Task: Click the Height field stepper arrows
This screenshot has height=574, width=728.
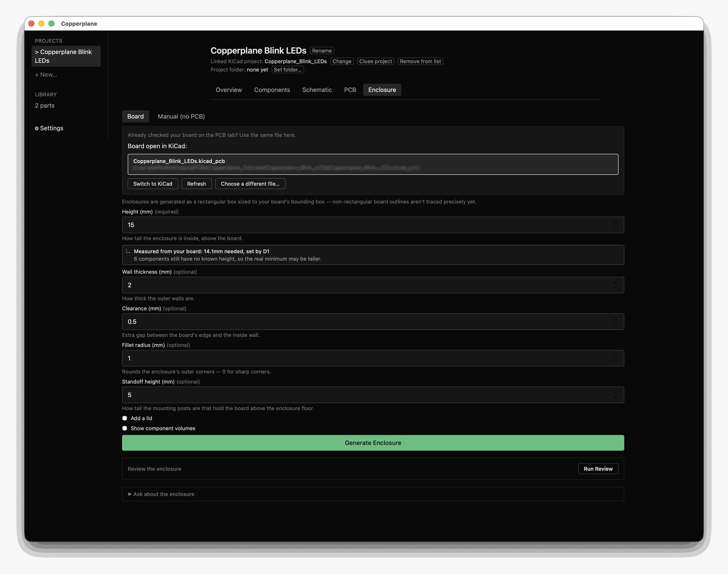Action: pos(615,225)
